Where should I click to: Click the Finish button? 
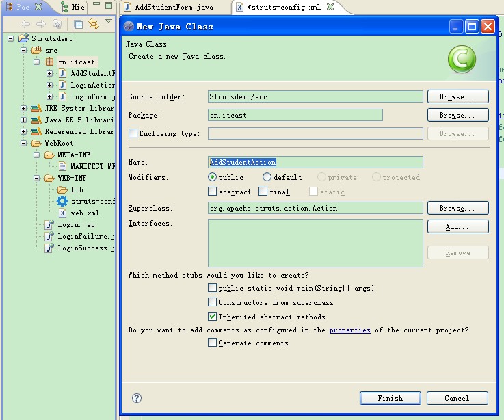(390, 398)
